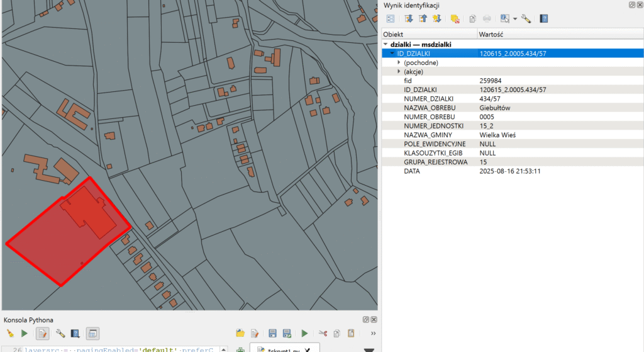Run the script from the editor toolbar
The width and height of the screenshot is (644, 352).
[x=304, y=333]
